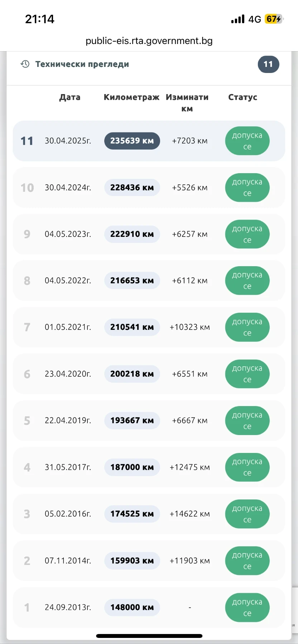Image resolution: width=298 pixels, height=644 pixels.
Task: Tap inspection row dated 05.02.2016г.
Action: point(68,514)
